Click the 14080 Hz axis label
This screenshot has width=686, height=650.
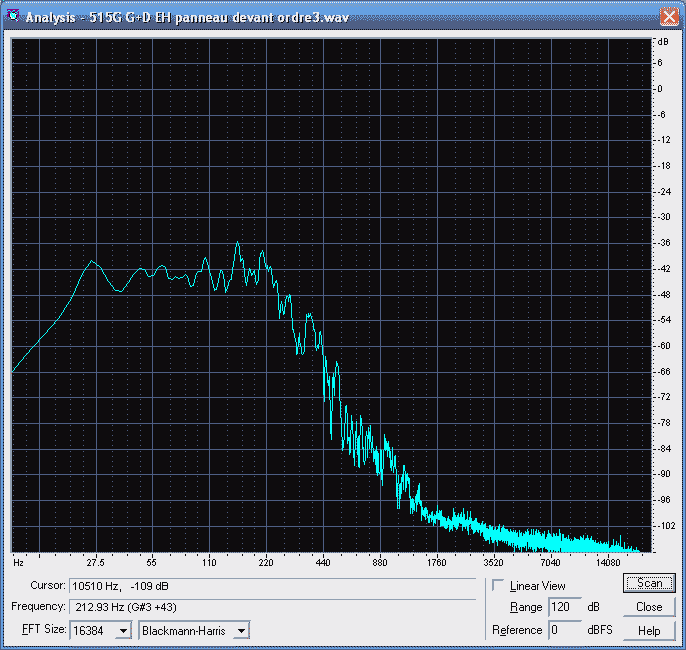coord(608,563)
